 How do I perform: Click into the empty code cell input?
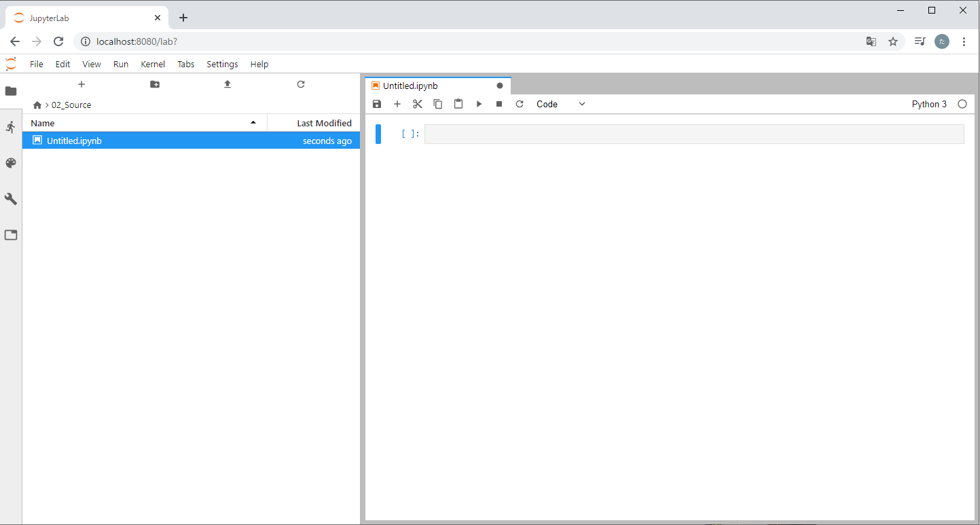click(x=693, y=134)
